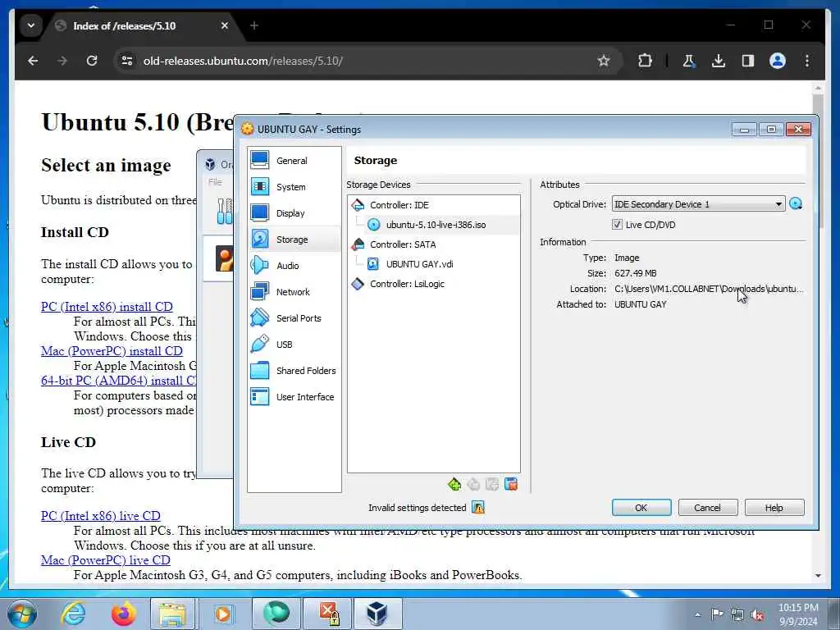Launch Firefox from taskbar

tap(123, 613)
